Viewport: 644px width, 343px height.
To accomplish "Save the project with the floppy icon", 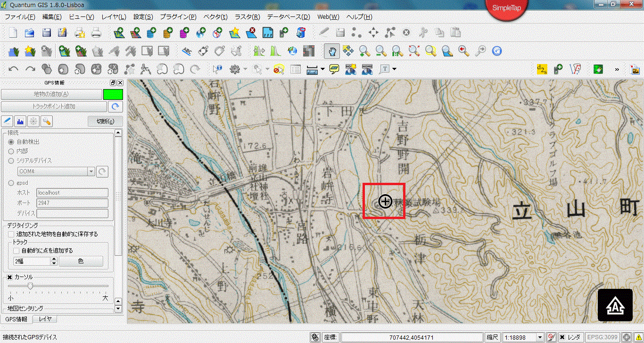I will tap(46, 33).
